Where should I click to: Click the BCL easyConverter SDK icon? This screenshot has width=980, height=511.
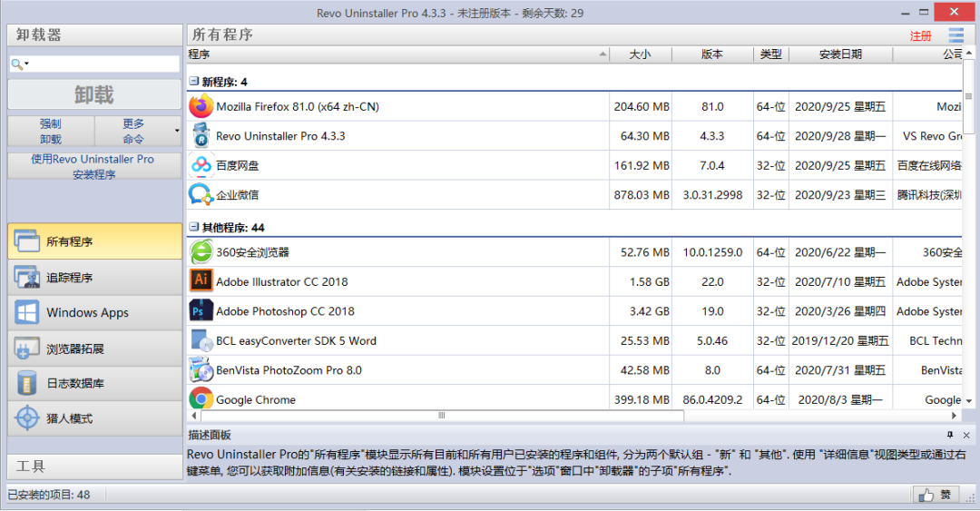(x=201, y=340)
